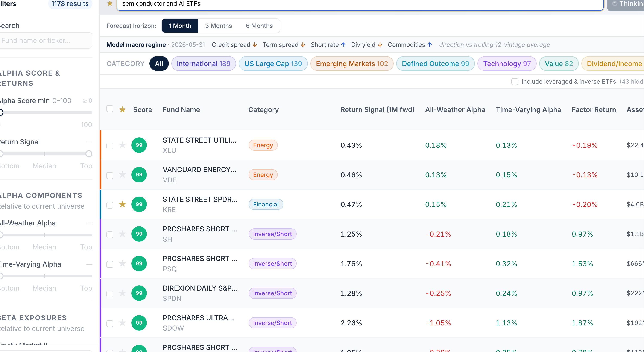Viewport: 644px width, 352px height.
Task: Click the Short rate up arrow
Action: pos(343,45)
